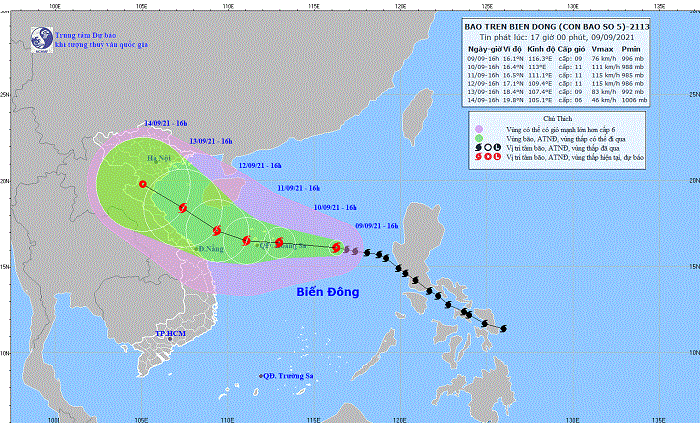Viewport: 700px width, 423px height.
Task: Click the 12/09/21 - 16h time label
Action: [x=259, y=165]
